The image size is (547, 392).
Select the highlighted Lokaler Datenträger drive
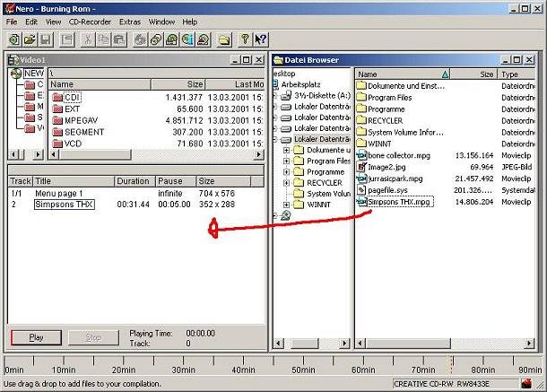coord(322,139)
